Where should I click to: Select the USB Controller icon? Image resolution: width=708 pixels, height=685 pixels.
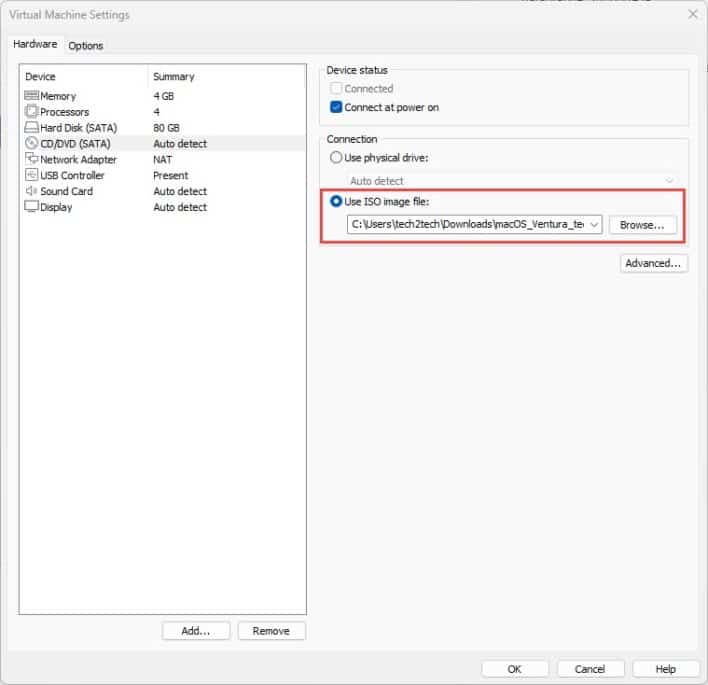tap(31, 176)
